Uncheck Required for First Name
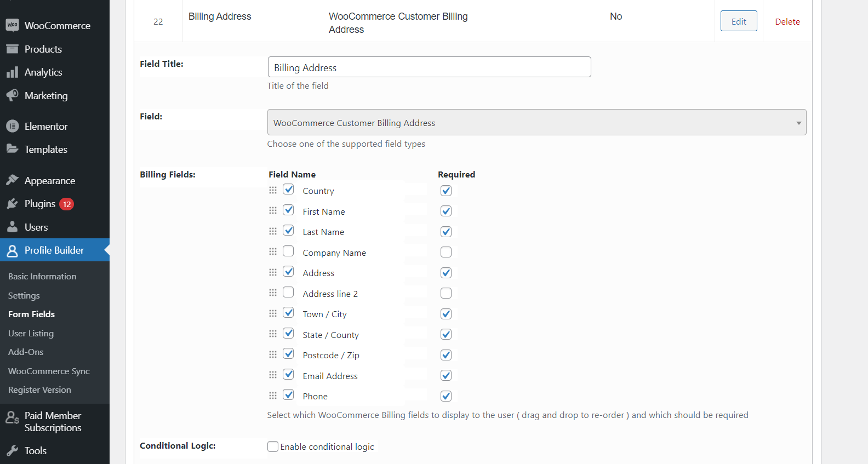Viewport: 868px width, 464px height. coord(446,211)
